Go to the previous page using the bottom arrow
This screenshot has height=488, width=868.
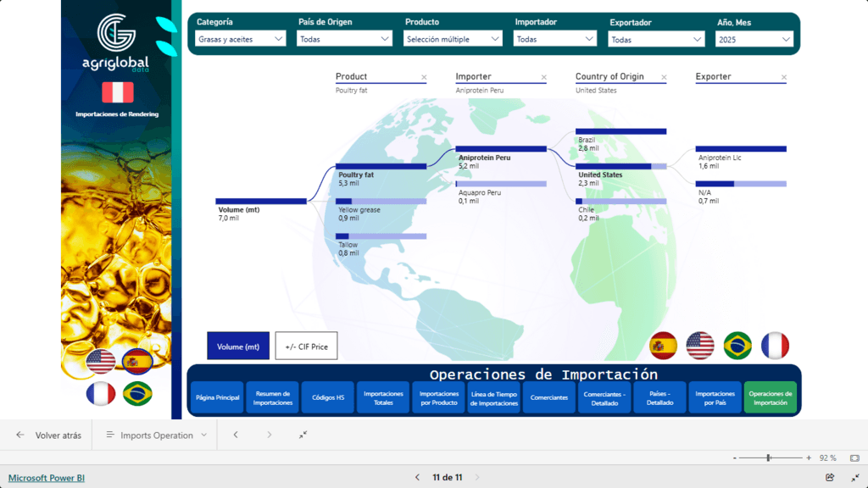pos(417,478)
